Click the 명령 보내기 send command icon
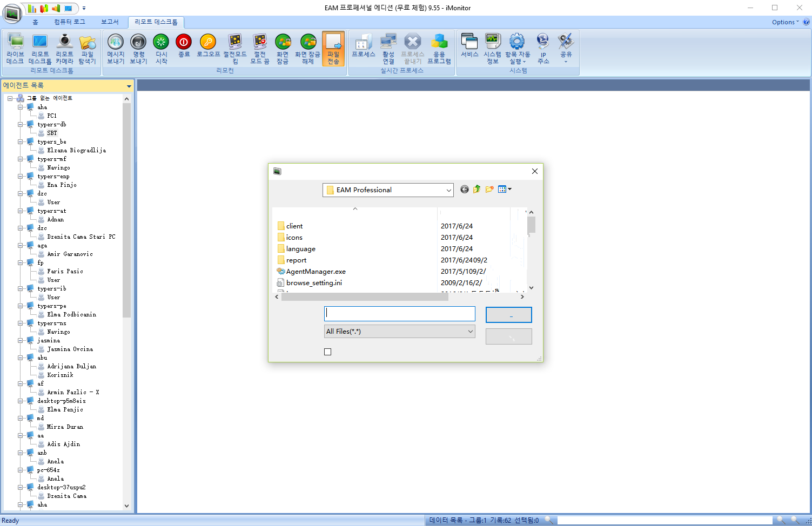The image size is (812, 526). [x=138, y=49]
